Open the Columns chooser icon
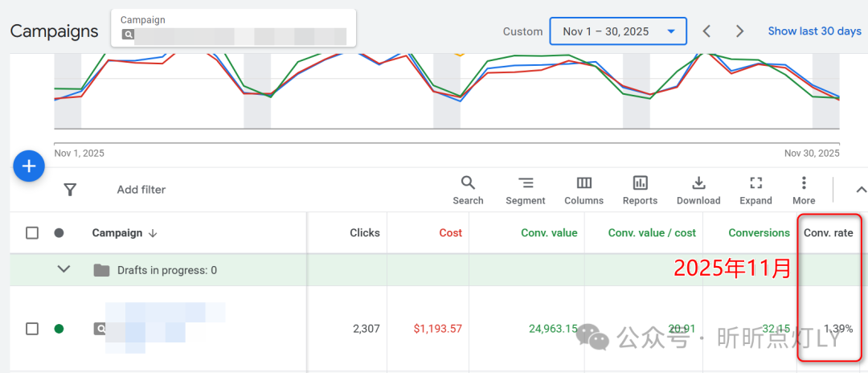 pos(584,182)
